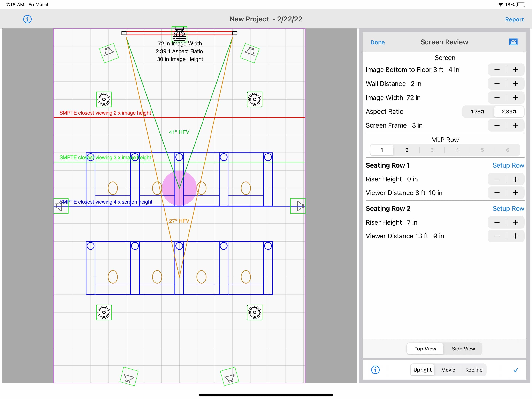Tap the blue checkmark icon at panel bottom

515,370
